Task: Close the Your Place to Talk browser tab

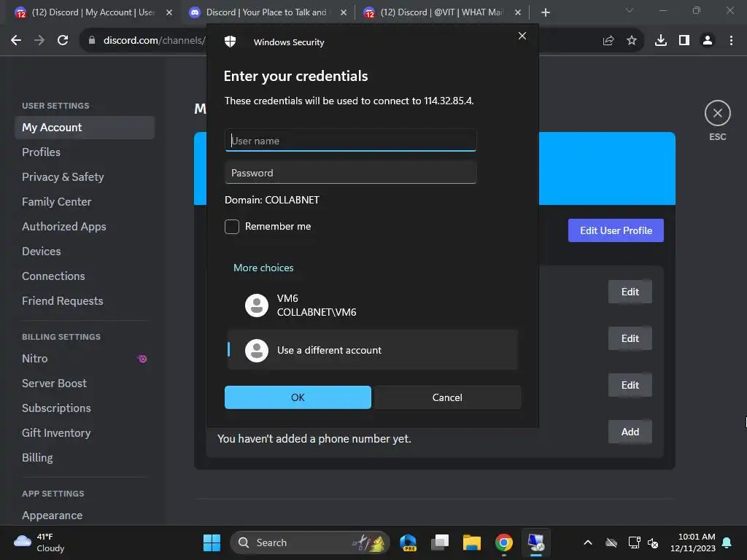Action: coord(344,12)
